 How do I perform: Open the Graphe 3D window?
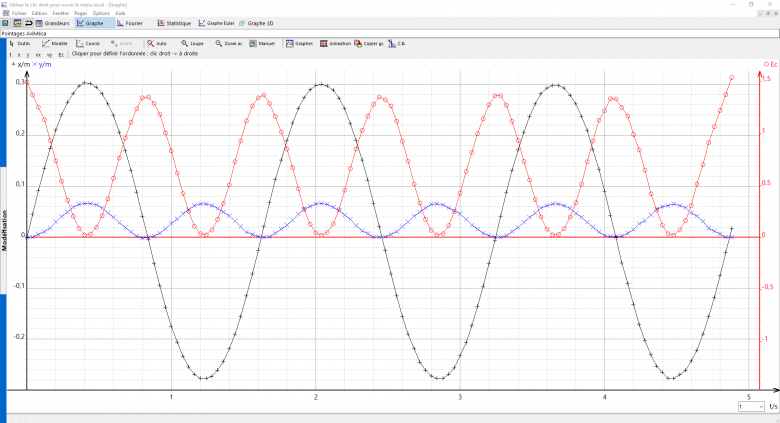pyautogui.click(x=256, y=23)
